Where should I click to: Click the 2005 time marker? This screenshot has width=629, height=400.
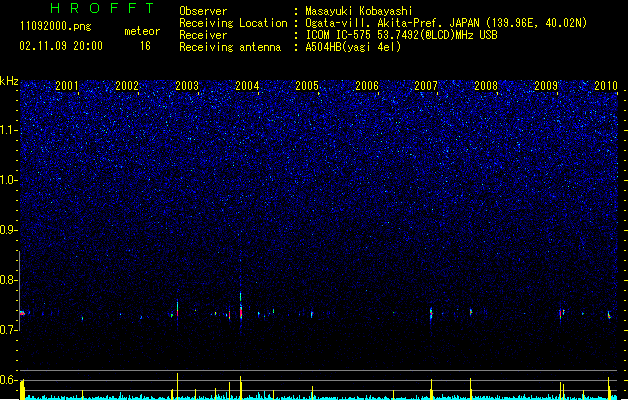[x=307, y=85]
